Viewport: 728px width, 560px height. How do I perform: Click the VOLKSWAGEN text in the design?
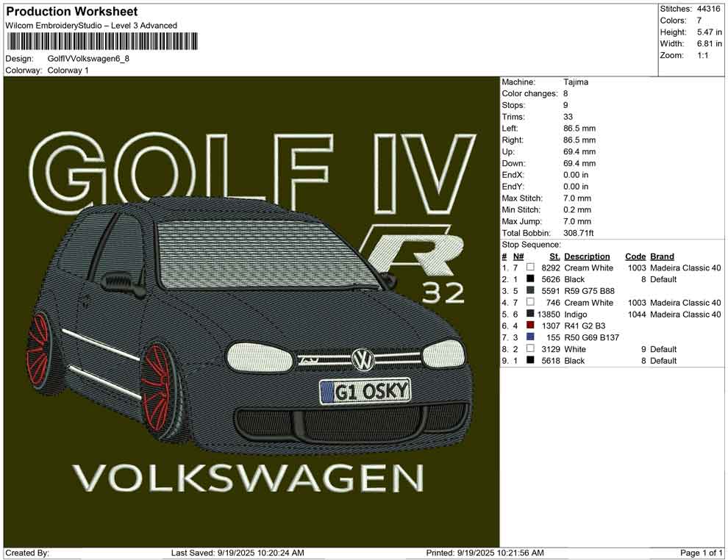249,478
